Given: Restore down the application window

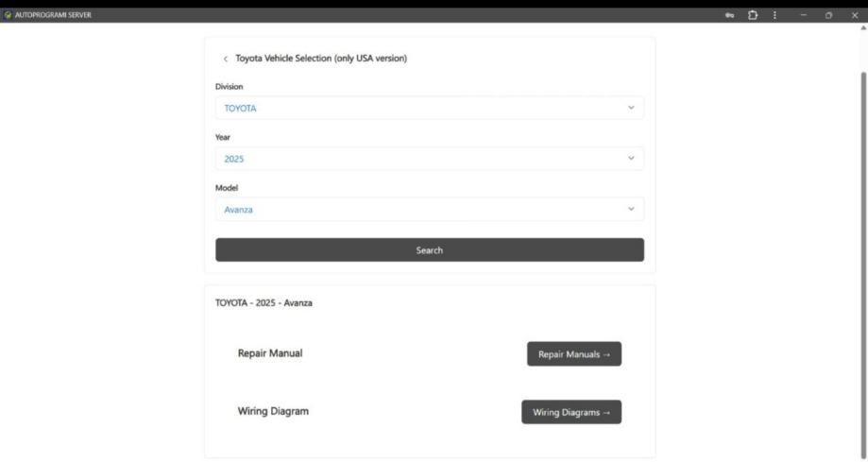Looking at the screenshot, I should (x=828, y=15).
